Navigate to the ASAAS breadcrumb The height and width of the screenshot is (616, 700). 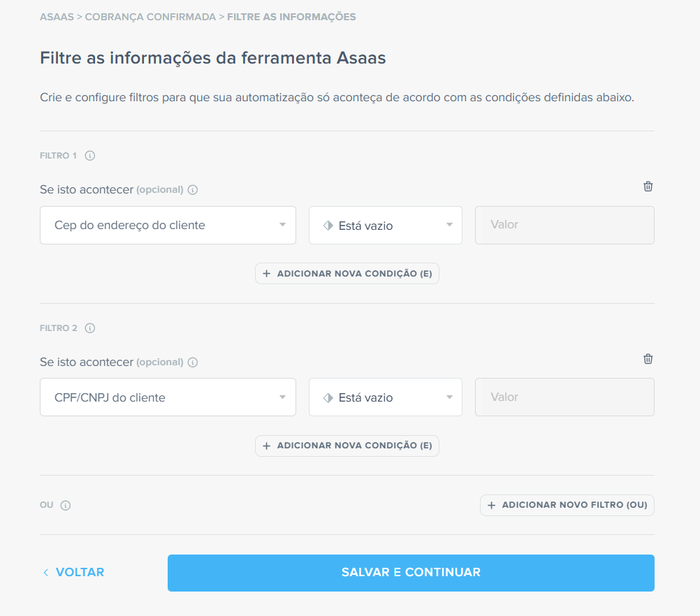tap(55, 17)
